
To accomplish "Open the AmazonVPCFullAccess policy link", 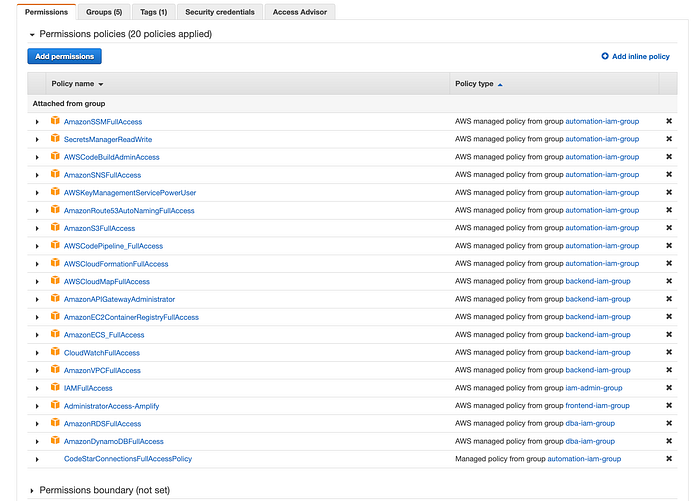I will pos(102,370).
